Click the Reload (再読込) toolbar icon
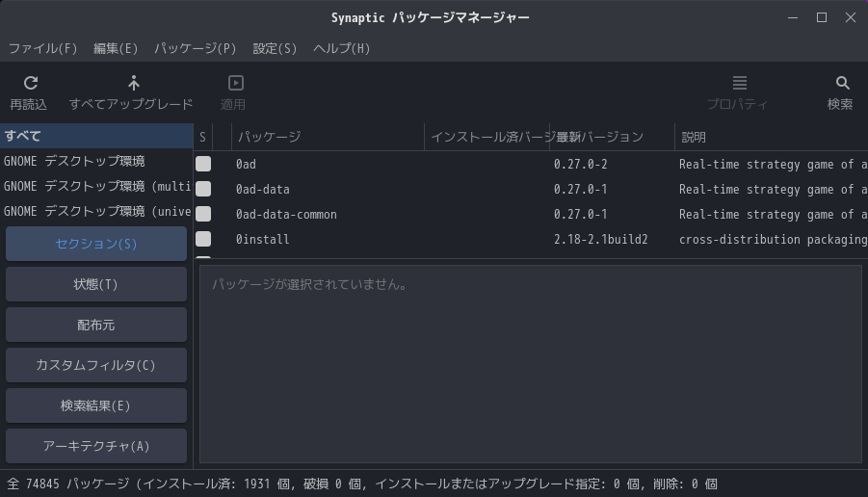This screenshot has width=868, height=497. pos(30,84)
